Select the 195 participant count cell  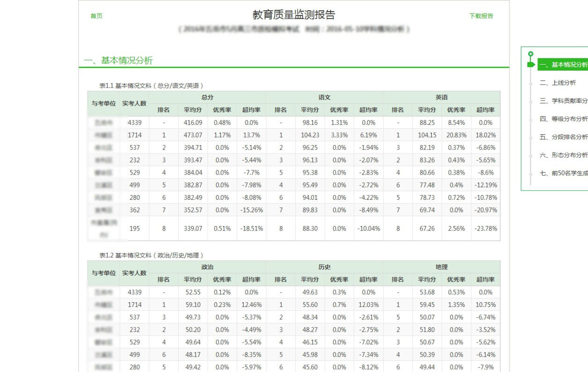pos(134,229)
